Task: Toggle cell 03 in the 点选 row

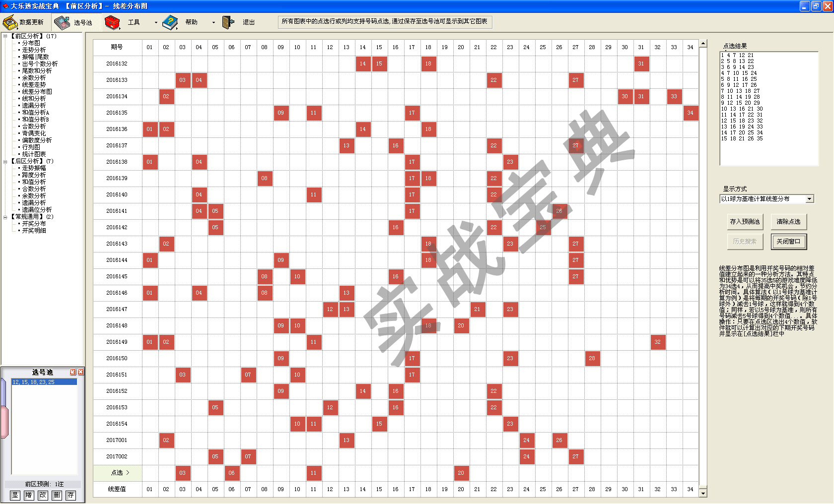Action: tap(182, 473)
